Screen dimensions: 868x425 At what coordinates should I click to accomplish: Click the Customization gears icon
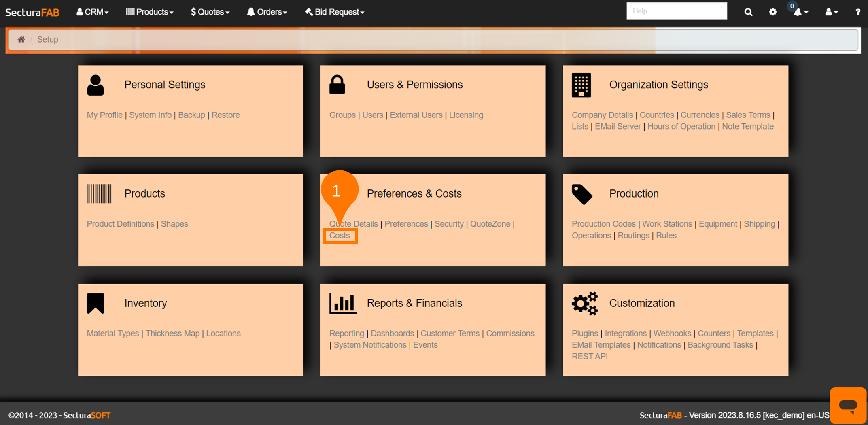tap(584, 303)
